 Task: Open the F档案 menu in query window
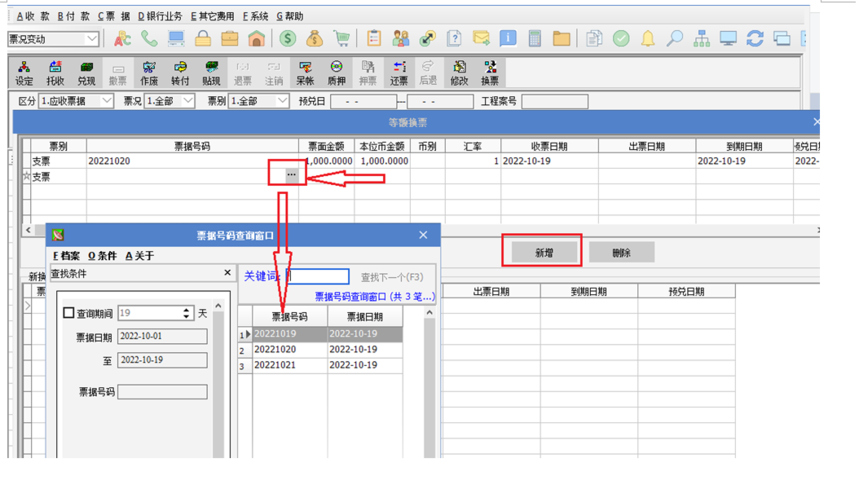click(x=66, y=256)
